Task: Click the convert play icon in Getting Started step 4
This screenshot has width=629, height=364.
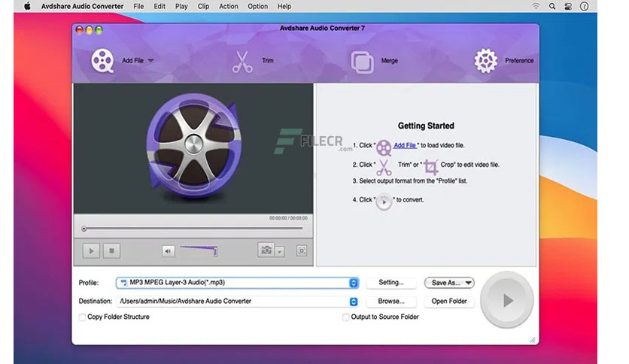Action: [x=384, y=202]
